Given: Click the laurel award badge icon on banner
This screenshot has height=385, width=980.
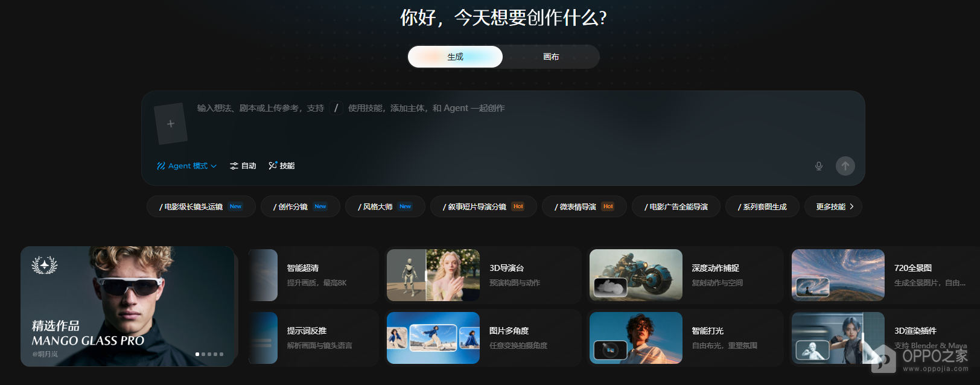Looking at the screenshot, I should (x=45, y=265).
